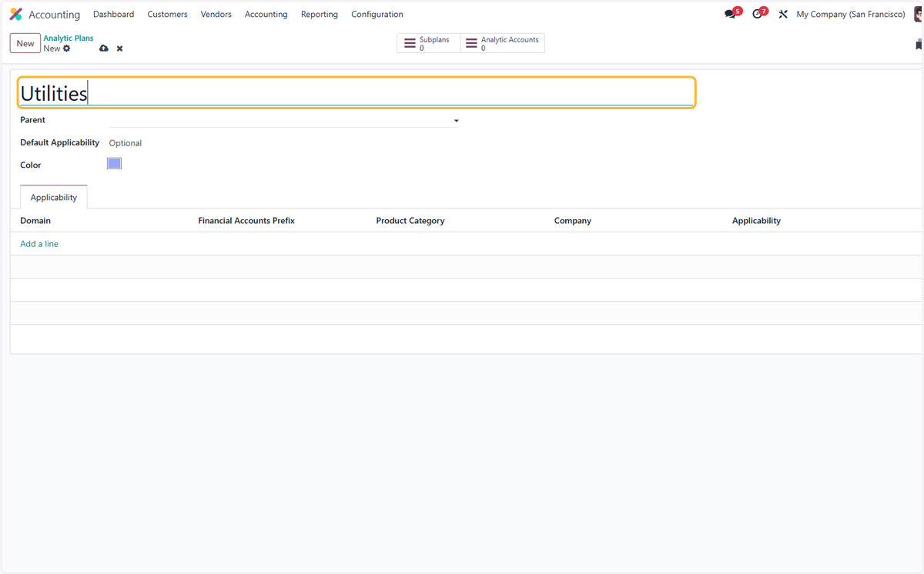Click the Domain column header
The height and width of the screenshot is (574, 924).
click(x=35, y=221)
